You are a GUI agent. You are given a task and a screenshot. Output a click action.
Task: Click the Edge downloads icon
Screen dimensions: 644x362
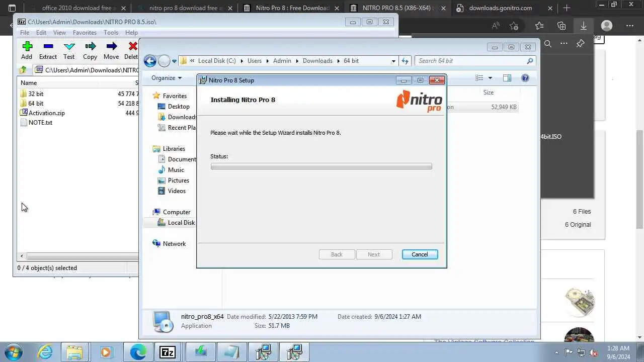coord(583,26)
